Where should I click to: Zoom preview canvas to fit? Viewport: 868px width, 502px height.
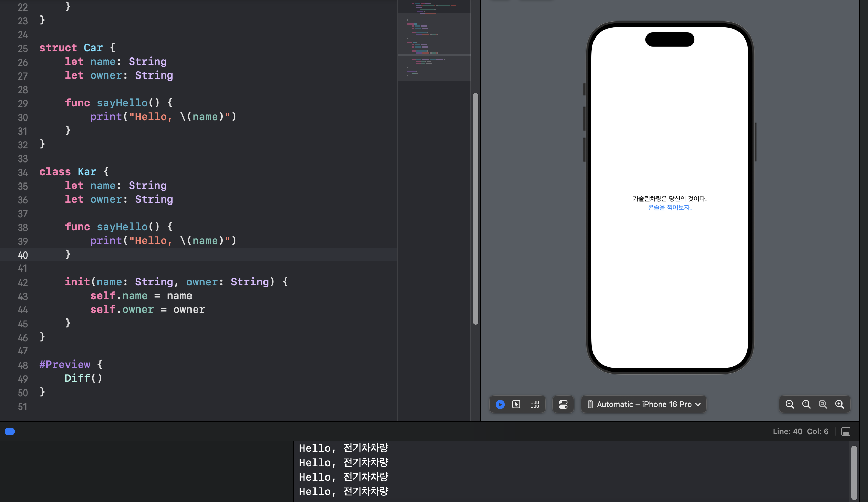823,404
